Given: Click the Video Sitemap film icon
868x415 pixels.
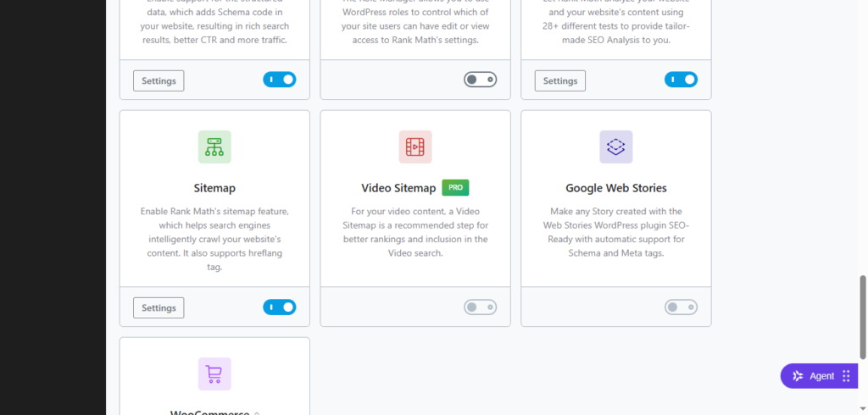Looking at the screenshot, I should 415,147.
